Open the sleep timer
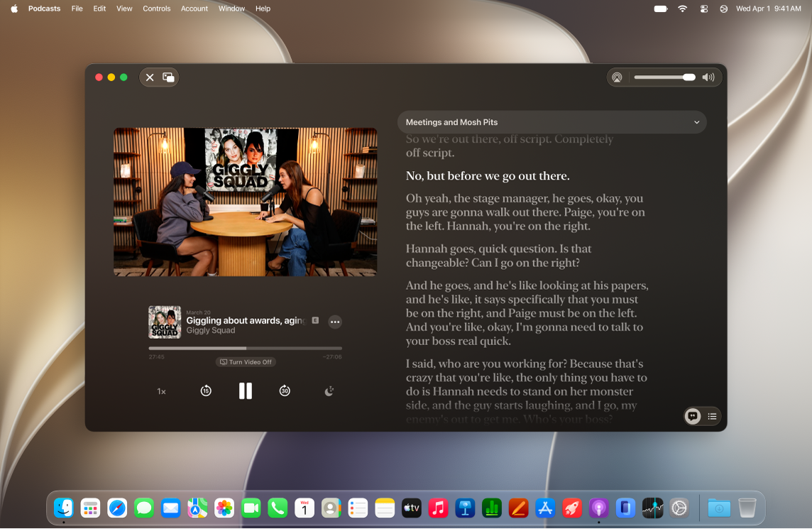 [329, 391]
